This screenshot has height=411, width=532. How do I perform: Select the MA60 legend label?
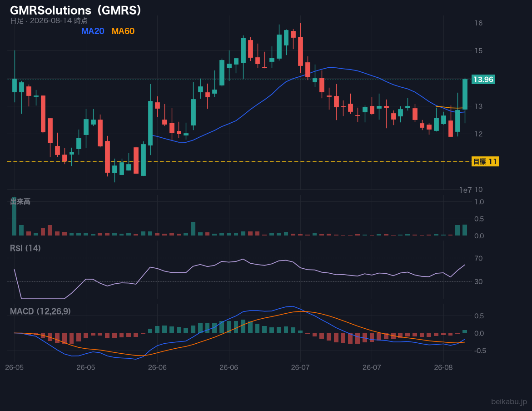(123, 31)
